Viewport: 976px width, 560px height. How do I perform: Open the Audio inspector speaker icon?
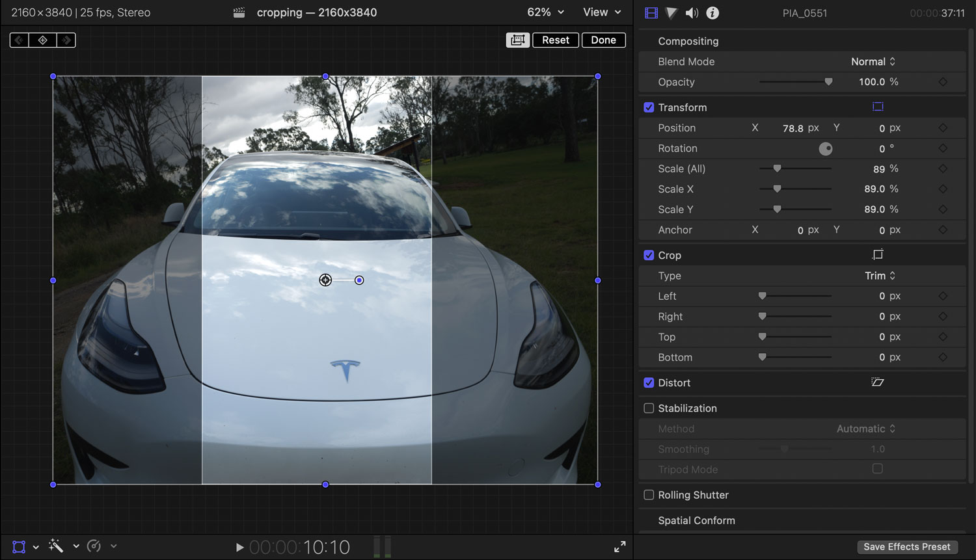point(692,13)
